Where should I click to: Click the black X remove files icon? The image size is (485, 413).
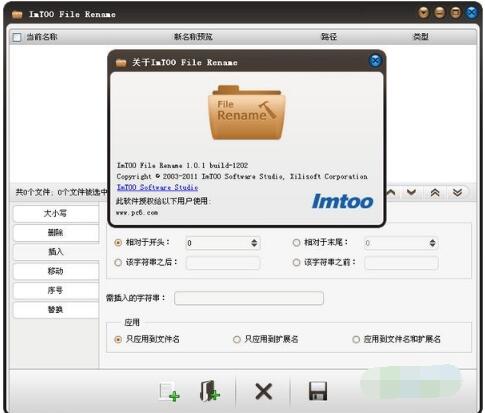(x=264, y=391)
